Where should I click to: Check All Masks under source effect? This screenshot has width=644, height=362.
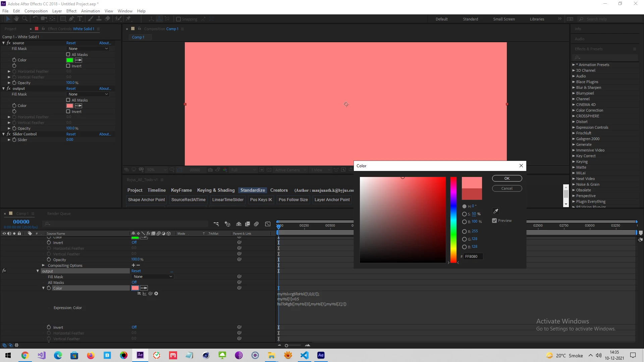tap(68, 54)
